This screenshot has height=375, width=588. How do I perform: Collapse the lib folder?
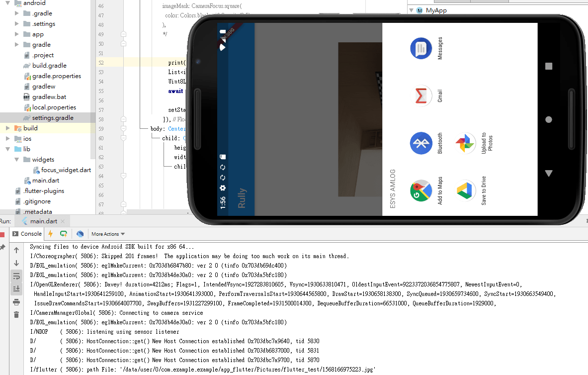point(6,149)
